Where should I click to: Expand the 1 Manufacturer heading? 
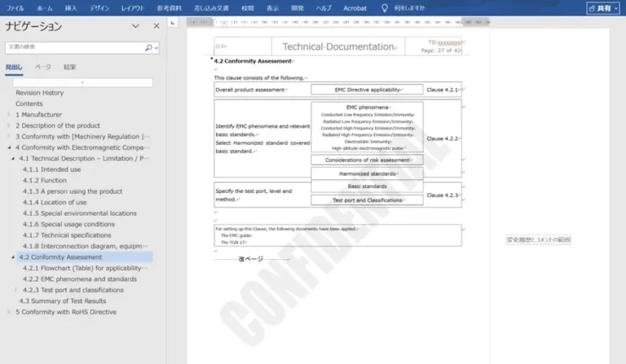click(x=9, y=115)
